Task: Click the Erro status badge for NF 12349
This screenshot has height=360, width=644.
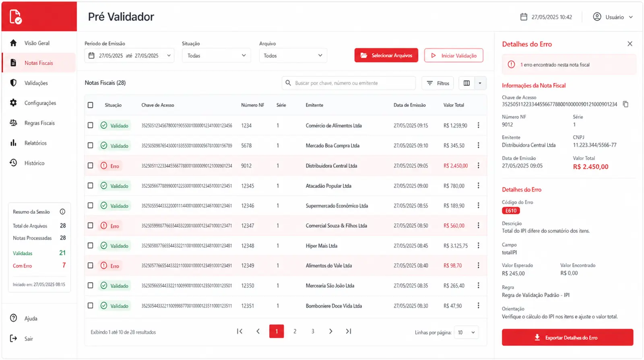Action: 110,265
